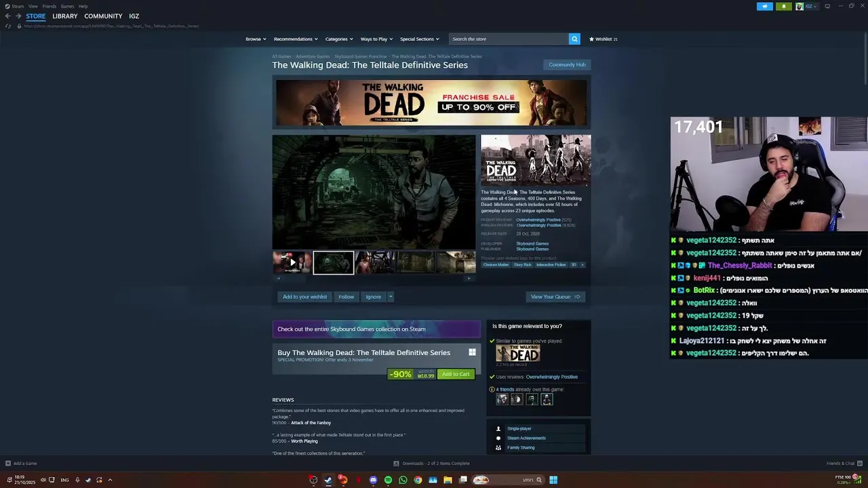The height and width of the screenshot is (488, 868).
Task: Click the store search magnifier button
Action: 574,39
